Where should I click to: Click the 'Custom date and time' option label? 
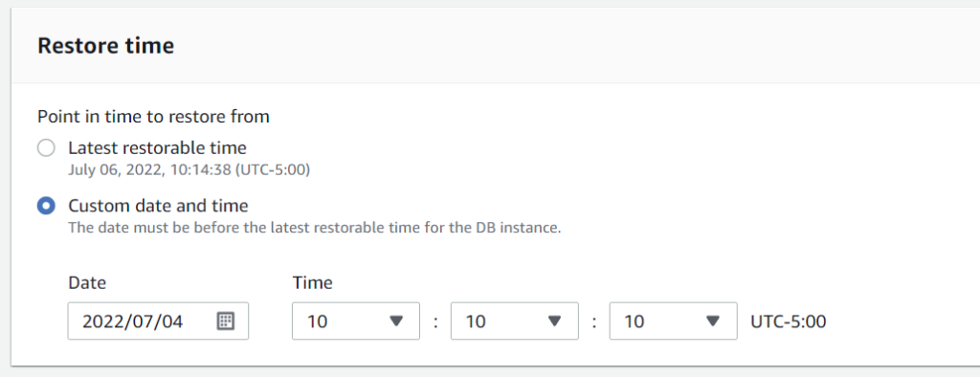coord(158,205)
